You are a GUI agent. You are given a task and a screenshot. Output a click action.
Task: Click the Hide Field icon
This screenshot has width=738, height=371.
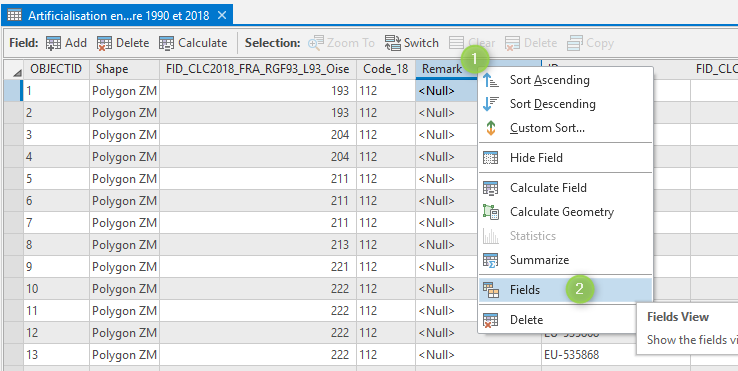click(490, 158)
